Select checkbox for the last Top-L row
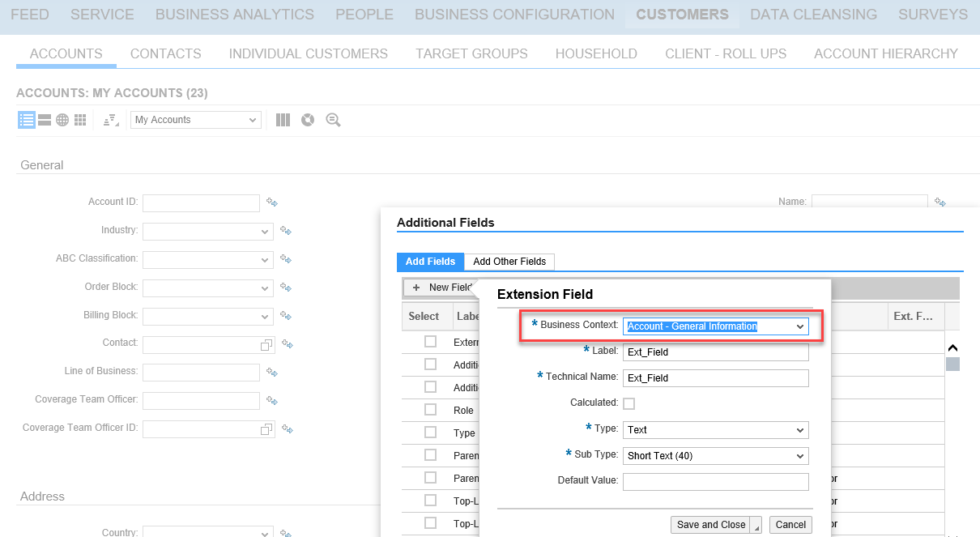Viewport: 980px width, 537px height. [431, 523]
